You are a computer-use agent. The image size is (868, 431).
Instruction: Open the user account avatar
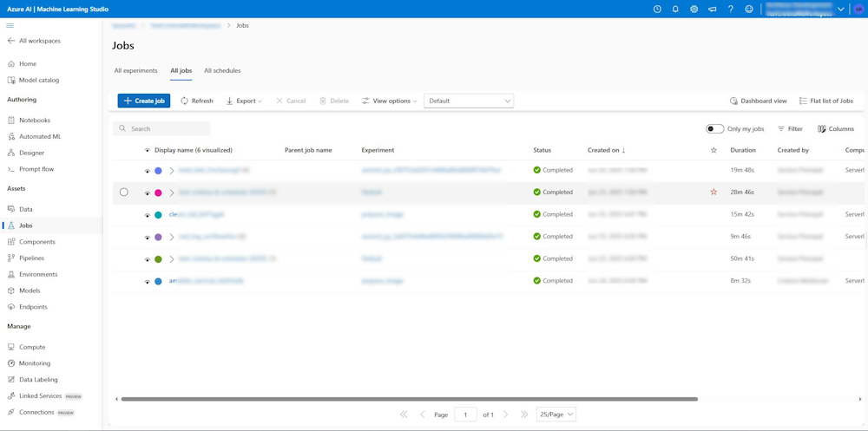click(x=858, y=9)
